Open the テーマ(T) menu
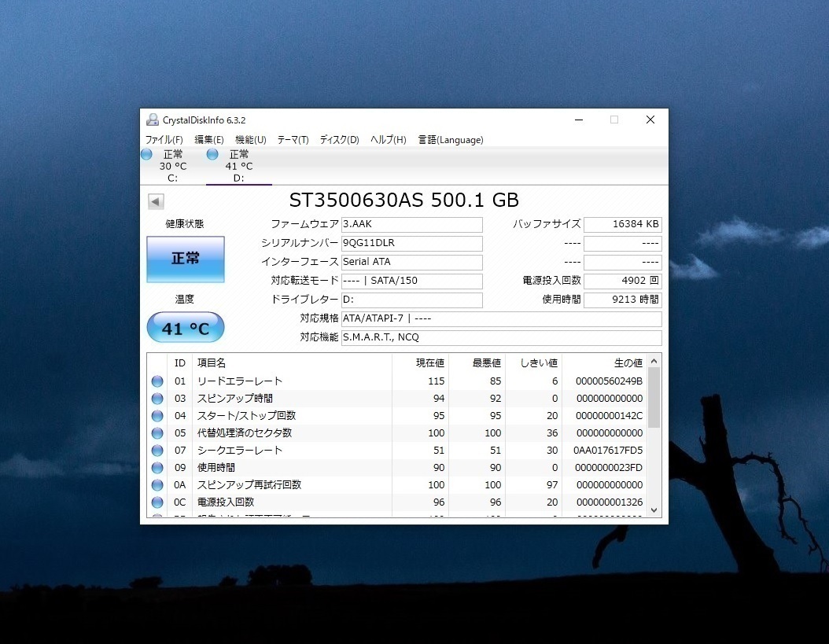The image size is (829, 644). tap(292, 139)
